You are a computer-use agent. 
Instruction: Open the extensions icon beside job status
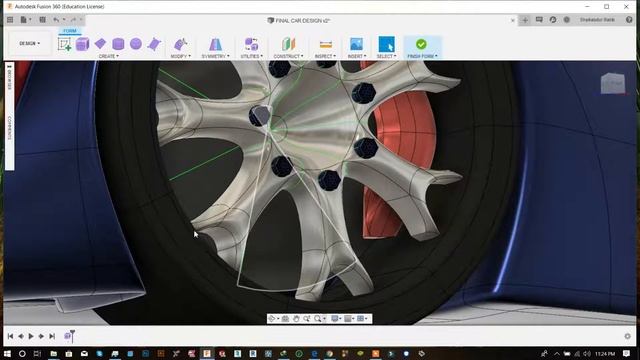coord(567,20)
